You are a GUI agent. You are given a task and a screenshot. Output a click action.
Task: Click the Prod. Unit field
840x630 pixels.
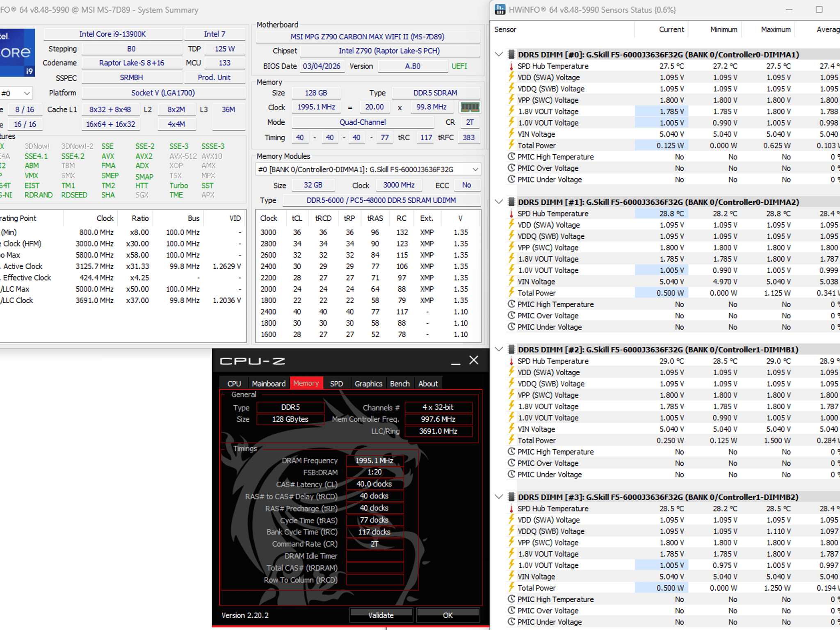point(214,78)
